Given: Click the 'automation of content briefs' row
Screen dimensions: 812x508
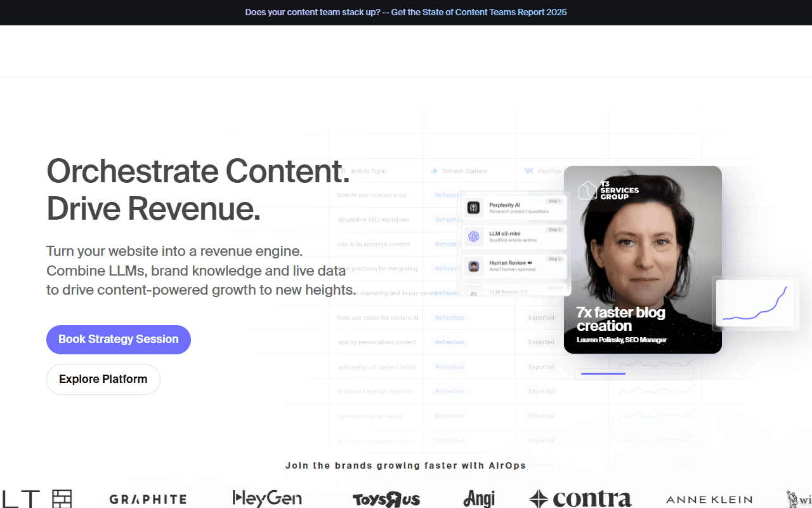Looking at the screenshot, I should tap(377, 367).
